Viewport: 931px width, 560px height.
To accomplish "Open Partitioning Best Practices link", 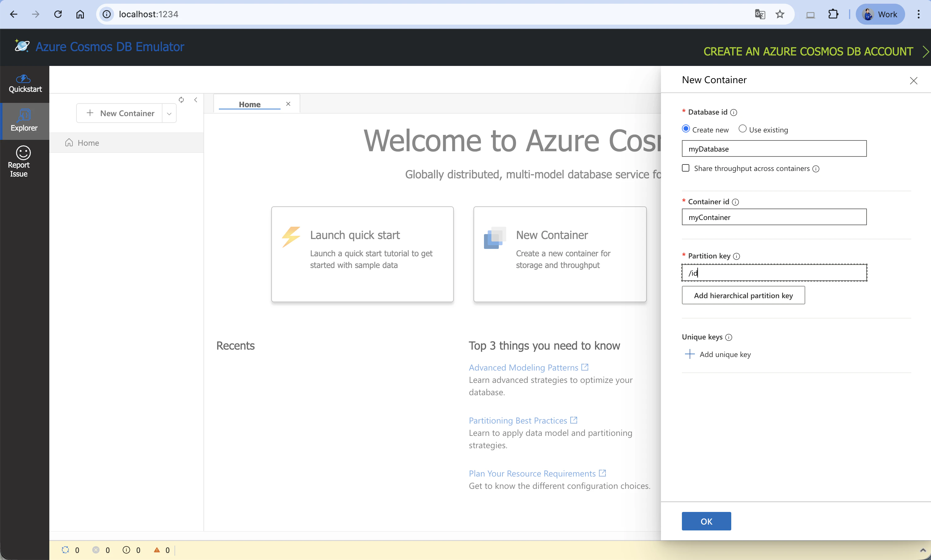I will point(523,420).
